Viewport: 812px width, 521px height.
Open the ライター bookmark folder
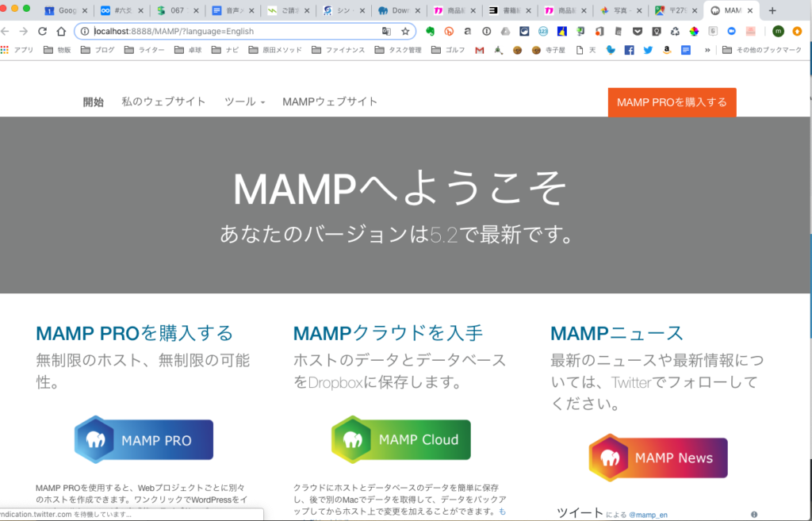[144, 50]
